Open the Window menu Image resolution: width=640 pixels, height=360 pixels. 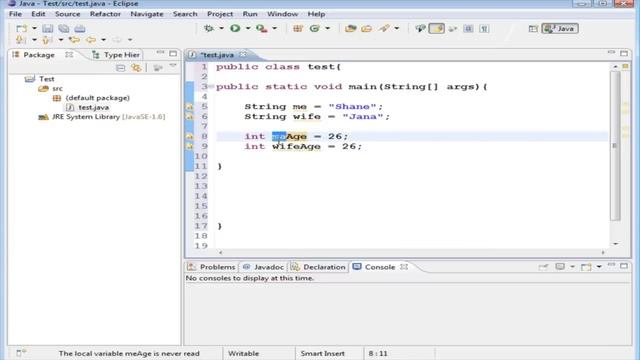point(282,14)
